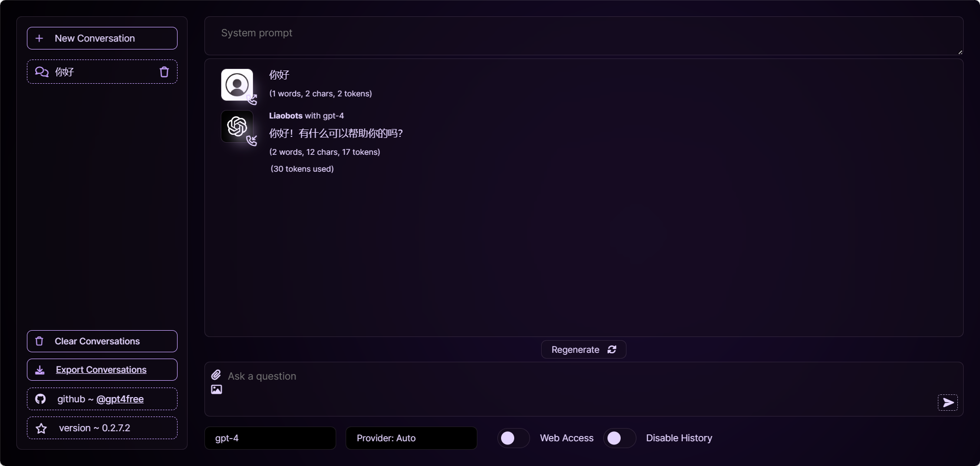This screenshot has height=466, width=980.
Task: Delete the 你好 conversation with trash icon
Action: pyautogui.click(x=164, y=72)
